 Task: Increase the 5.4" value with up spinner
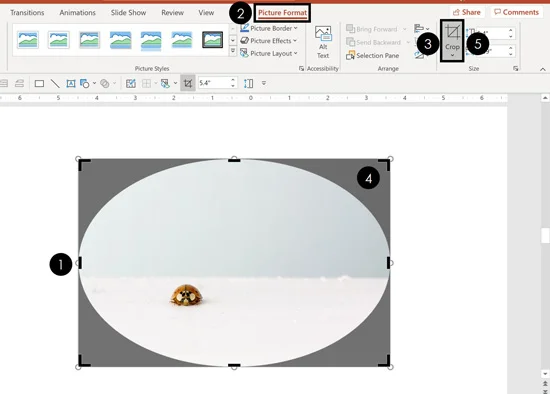pyautogui.click(x=233, y=80)
